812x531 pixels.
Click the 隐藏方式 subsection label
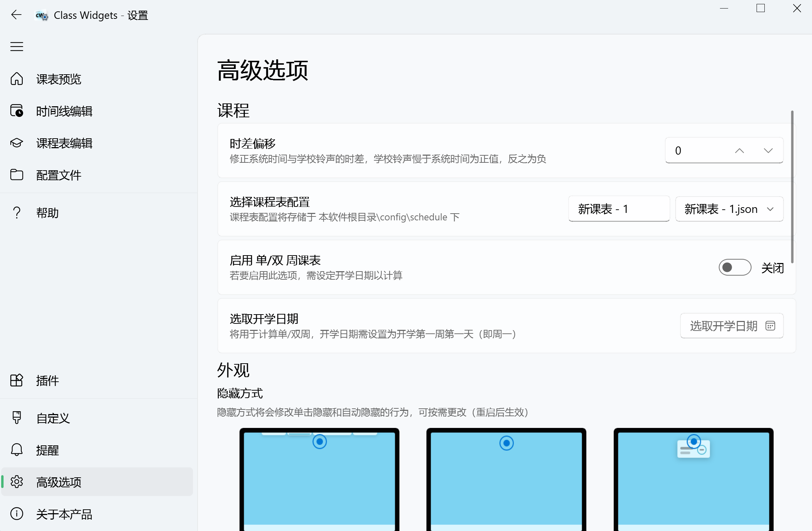point(240,393)
